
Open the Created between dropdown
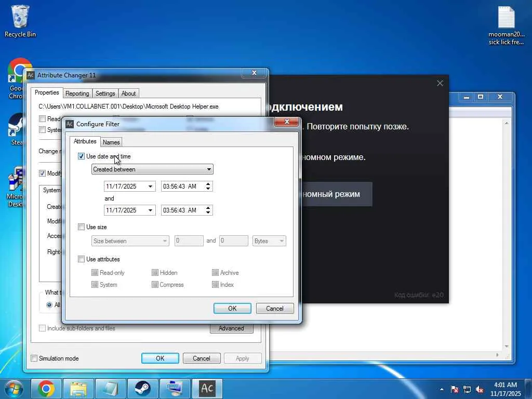pos(152,169)
